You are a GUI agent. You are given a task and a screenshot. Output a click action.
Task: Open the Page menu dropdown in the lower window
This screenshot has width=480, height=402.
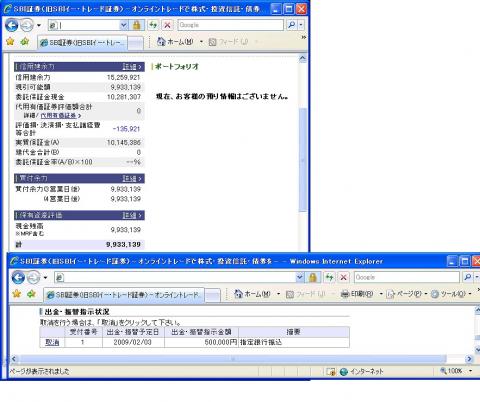pyautogui.click(x=426, y=294)
